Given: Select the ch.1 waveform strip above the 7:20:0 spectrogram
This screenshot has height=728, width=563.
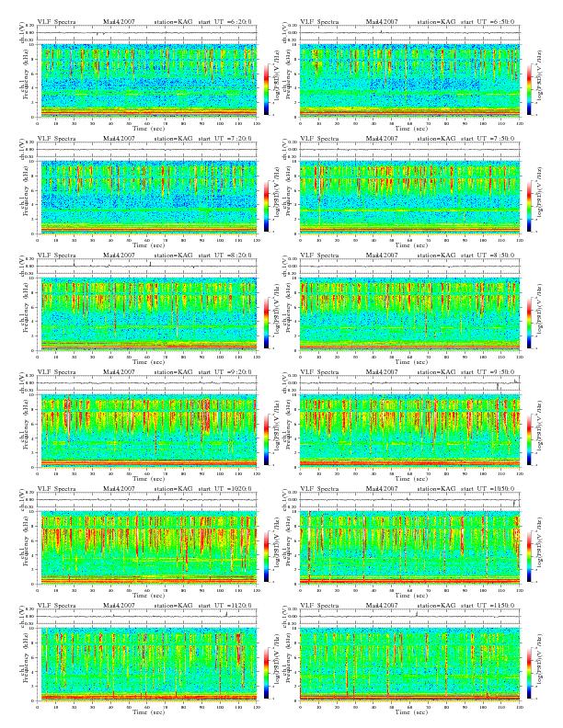Looking at the screenshot, I should pyautogui.click(x=147, y=150).
